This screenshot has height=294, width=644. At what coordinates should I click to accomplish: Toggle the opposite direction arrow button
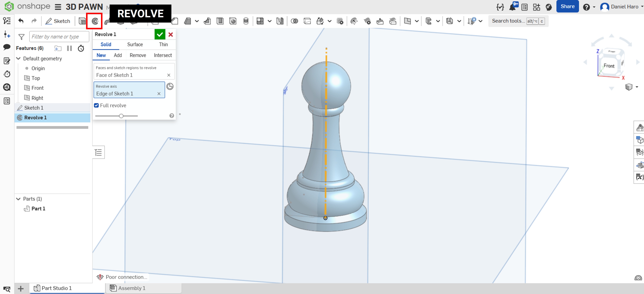[170, 87]
